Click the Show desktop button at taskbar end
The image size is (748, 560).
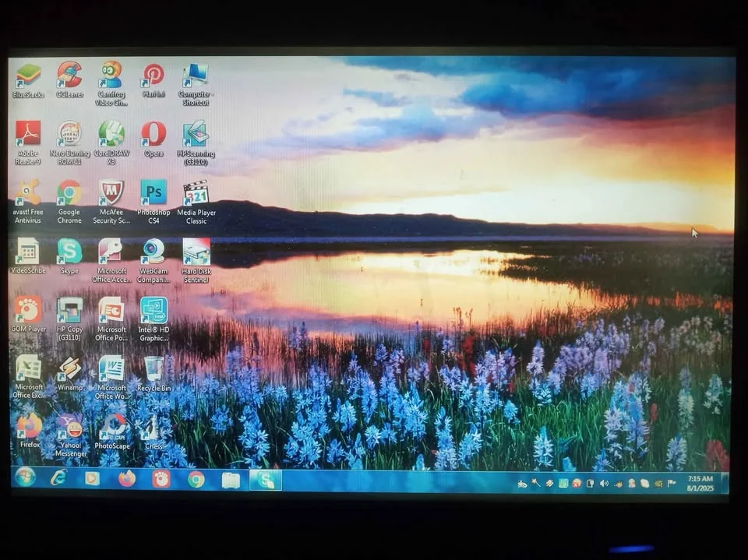[725, 483]
